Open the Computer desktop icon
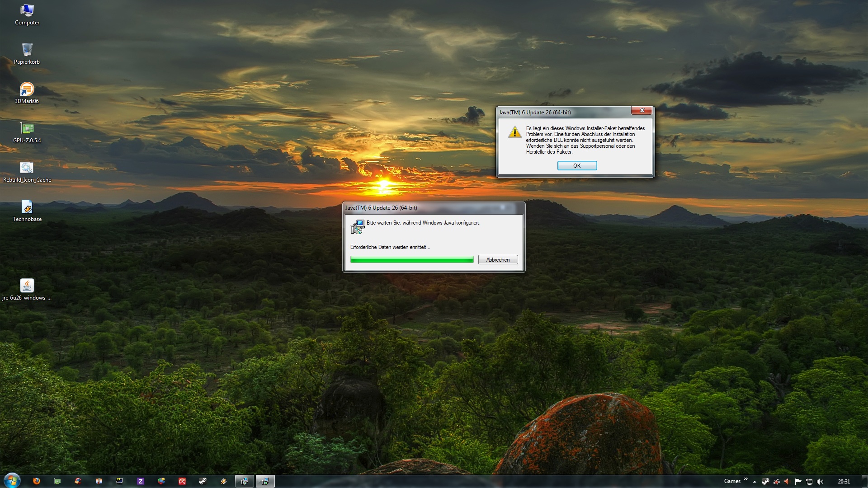Viewport: 868px width, 488px height. 27,14
